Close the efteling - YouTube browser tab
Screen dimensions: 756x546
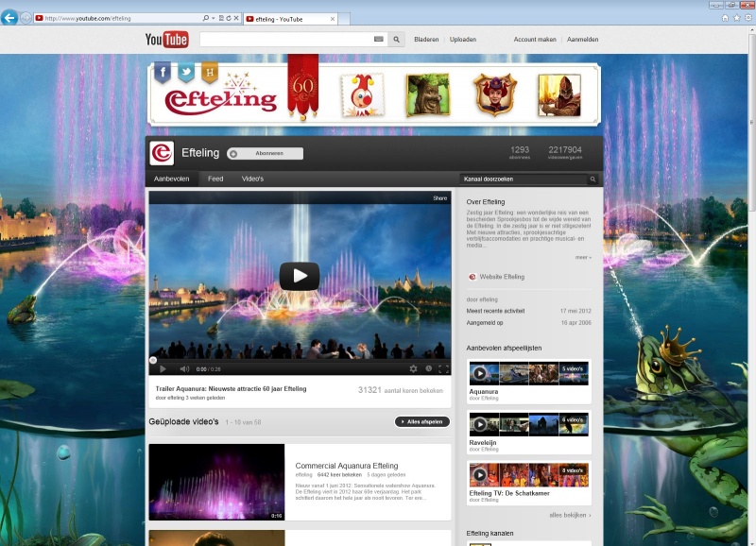click(333, 19)
